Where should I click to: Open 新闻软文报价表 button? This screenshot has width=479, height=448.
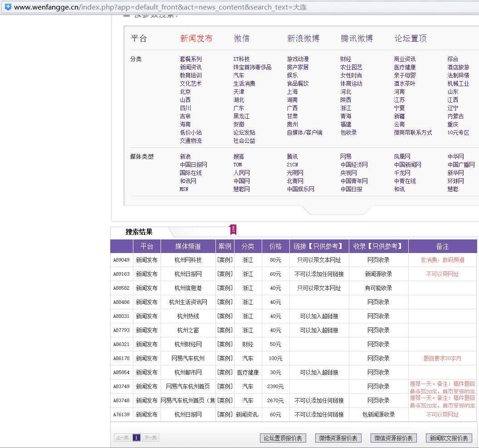point(449,438)
